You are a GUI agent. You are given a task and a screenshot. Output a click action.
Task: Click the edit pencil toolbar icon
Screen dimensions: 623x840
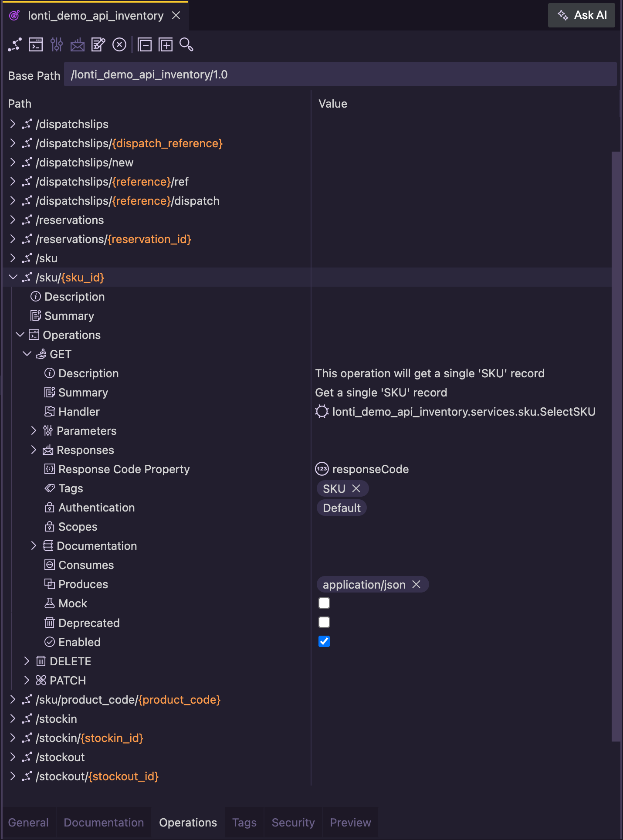pyautogui.click(x=98, y=44)
